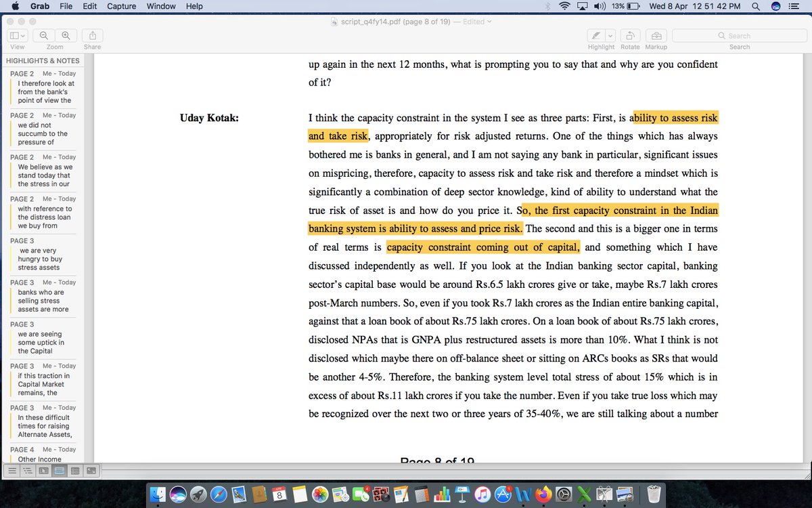Open System Preferences gear in the Dock
812x508 pixels.
tap(564, 494)
